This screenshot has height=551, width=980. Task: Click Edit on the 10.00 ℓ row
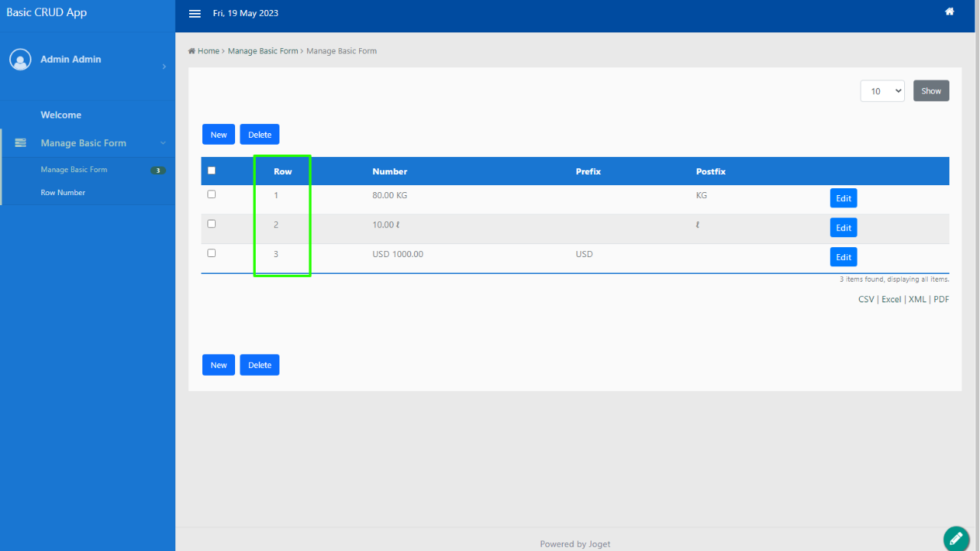(843, 227)
